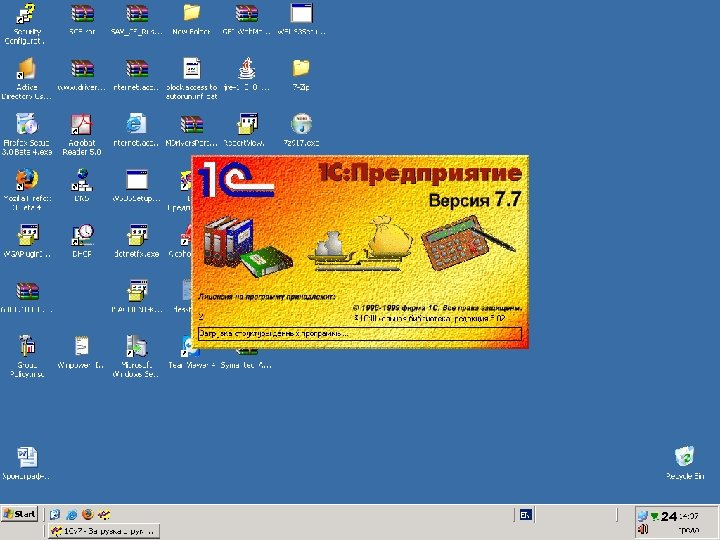
Task: Activate the 1Cv7 taskbar button
Action: pyautogui.click(x=104, y=531)
